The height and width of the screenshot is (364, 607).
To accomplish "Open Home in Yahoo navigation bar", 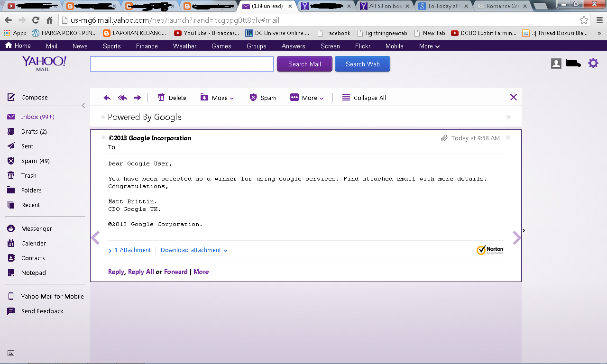I will pyautogui.click(x=18, y=46).
